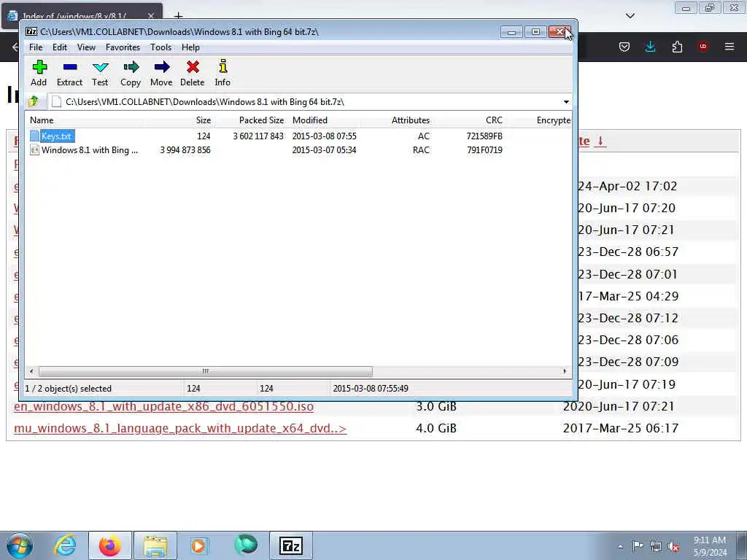Go up one folder level icon
Screen dimensions: 747x560
34,101
